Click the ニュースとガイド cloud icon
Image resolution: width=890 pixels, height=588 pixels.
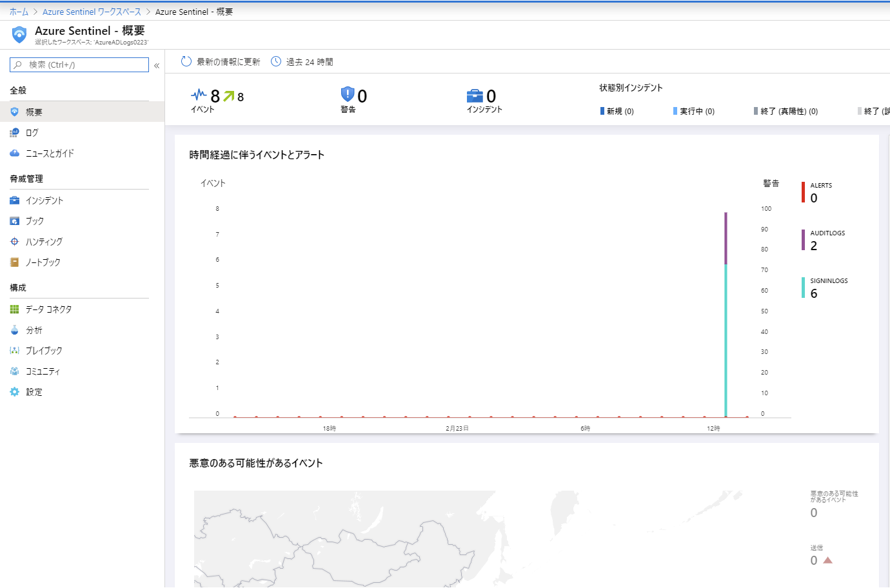pyautogui.click(x=14, y=153)
